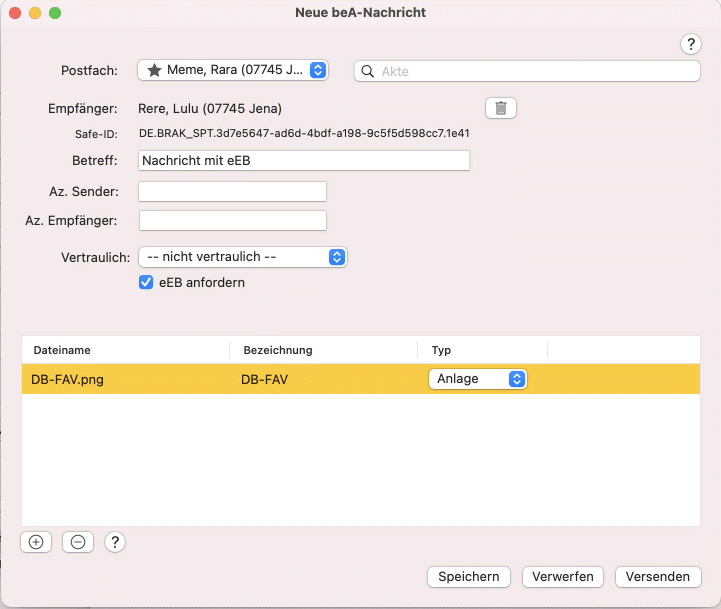Expand the Vertraulich dropdown

point(242,257)
